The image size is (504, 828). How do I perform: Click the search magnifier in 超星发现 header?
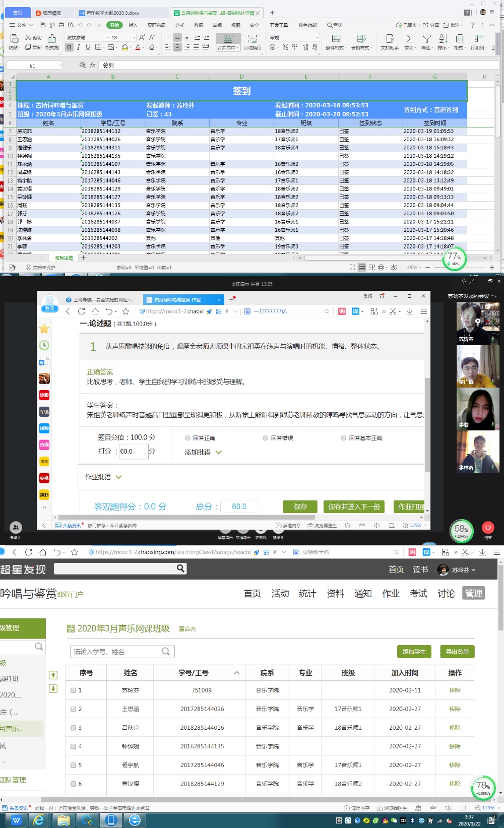[180, 568]
